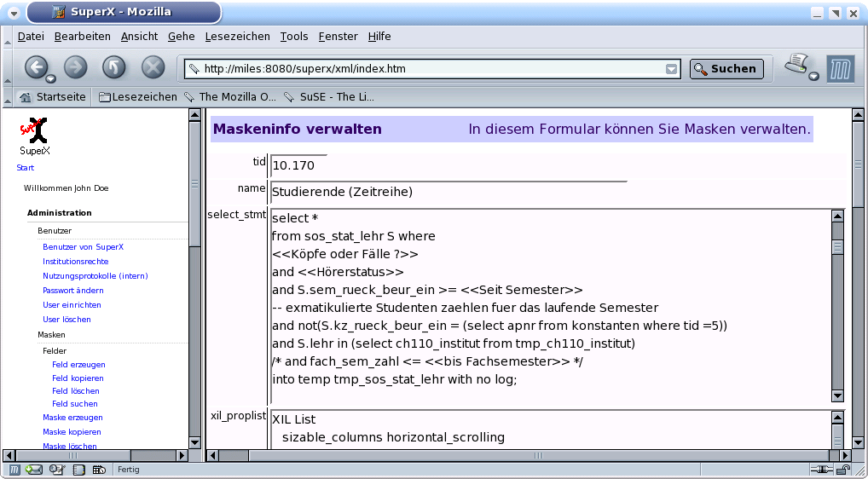Click the name field Studierende (Zeitreihe)

pos(448,192)
